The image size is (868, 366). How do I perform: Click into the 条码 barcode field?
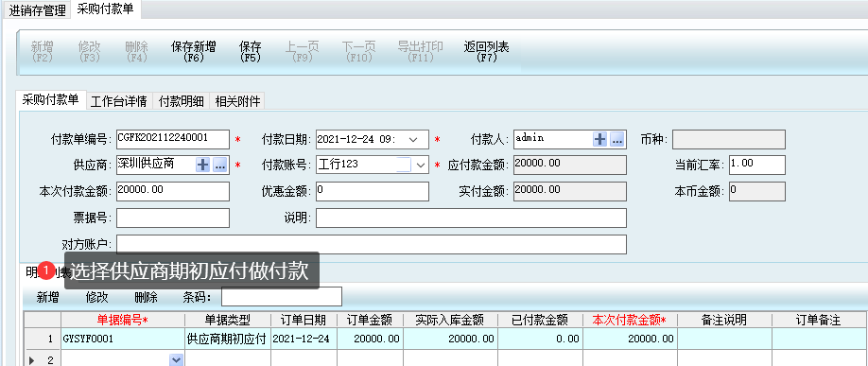[x=281, y=297]
